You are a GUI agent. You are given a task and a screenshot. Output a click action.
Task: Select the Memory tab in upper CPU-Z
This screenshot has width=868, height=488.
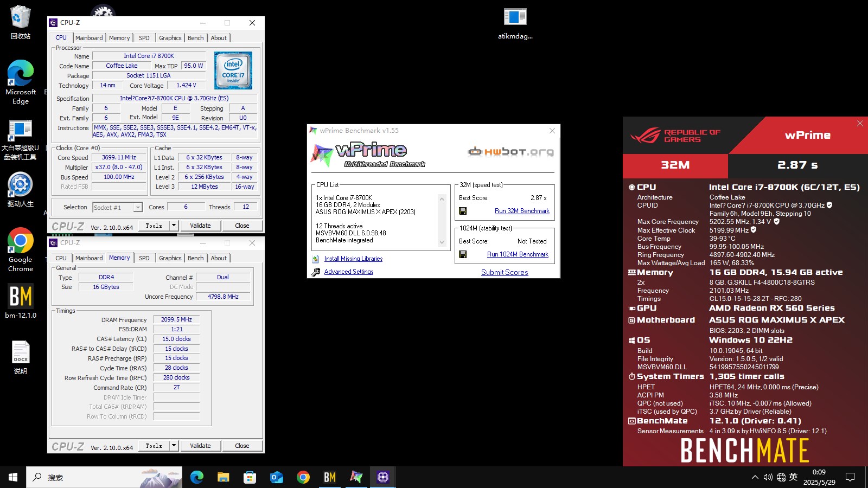(x=119, y=38)
